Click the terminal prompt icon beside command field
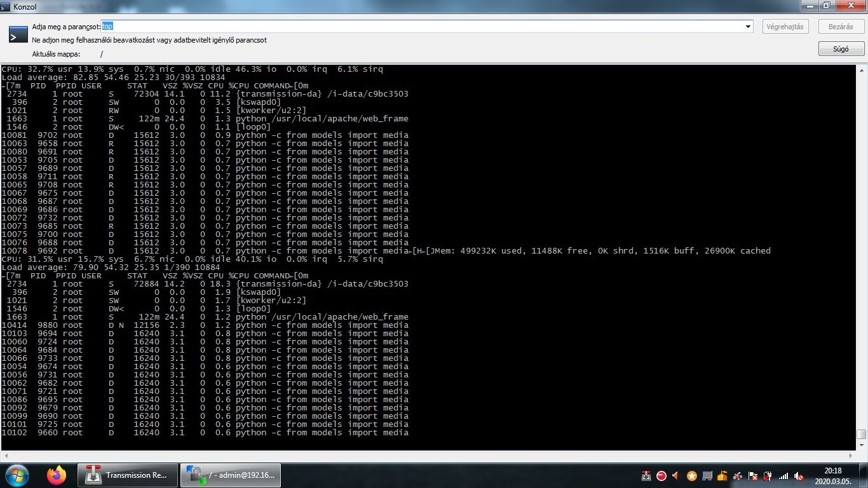Viewport: 868px width, 488px height. click(18, 34)
